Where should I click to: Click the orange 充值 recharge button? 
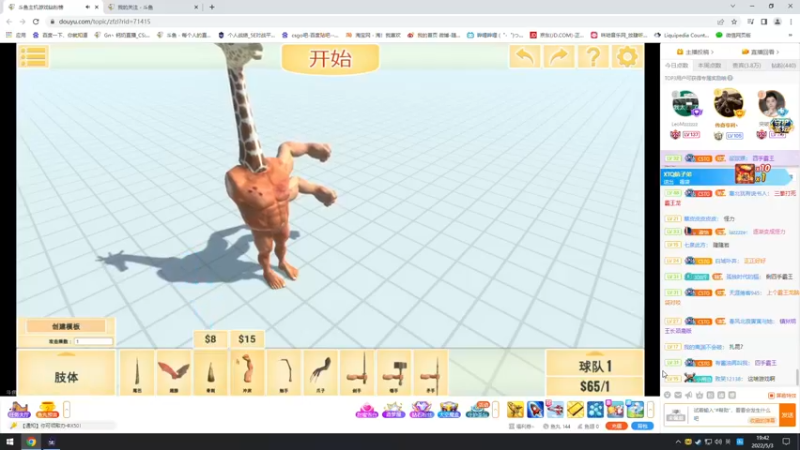pos(616,426)
